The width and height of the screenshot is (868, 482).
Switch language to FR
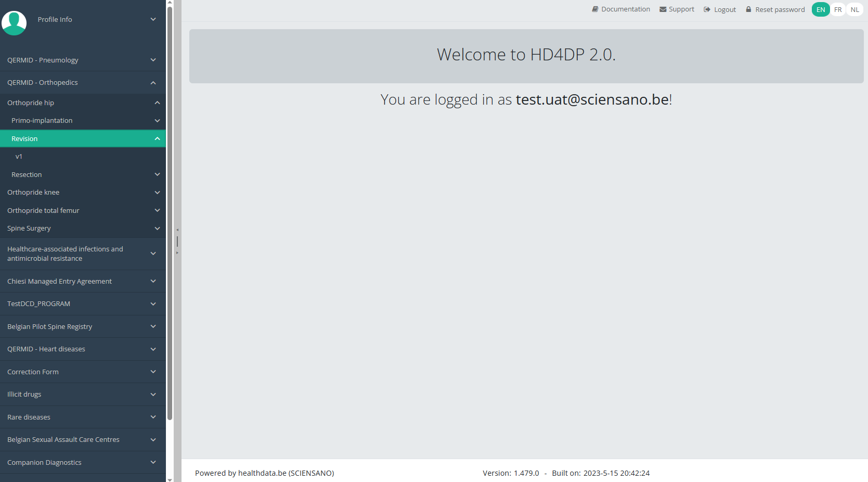(x=837, y=9)
